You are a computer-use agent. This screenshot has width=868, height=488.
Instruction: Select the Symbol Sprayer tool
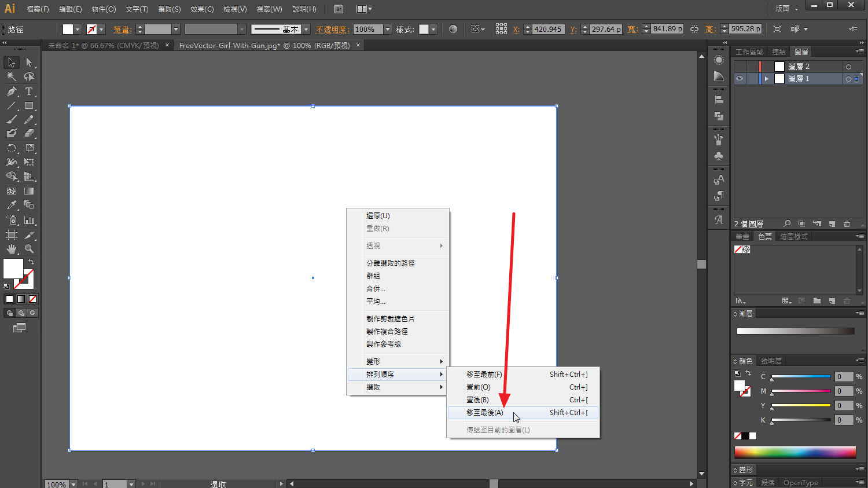coord(12,220)
